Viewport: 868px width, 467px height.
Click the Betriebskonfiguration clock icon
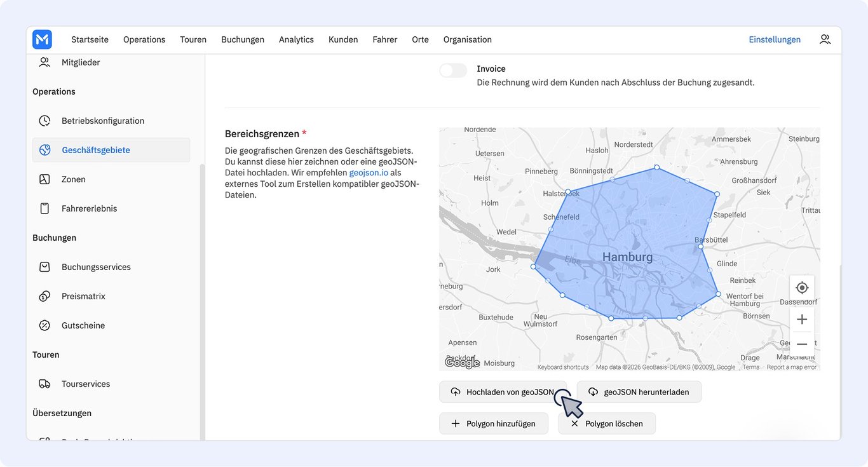point(44,121)
